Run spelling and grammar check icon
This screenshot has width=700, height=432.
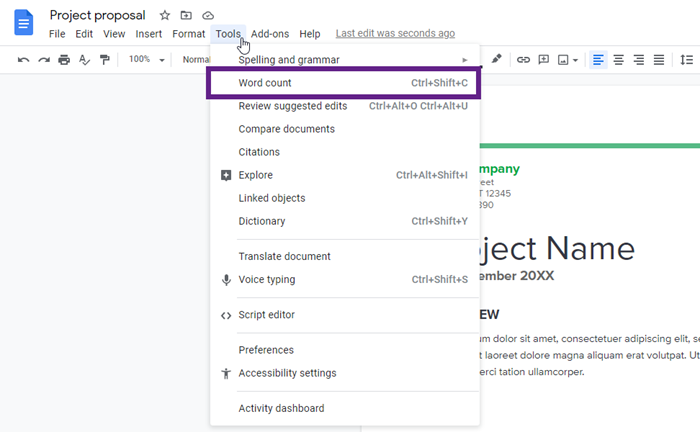84,60
